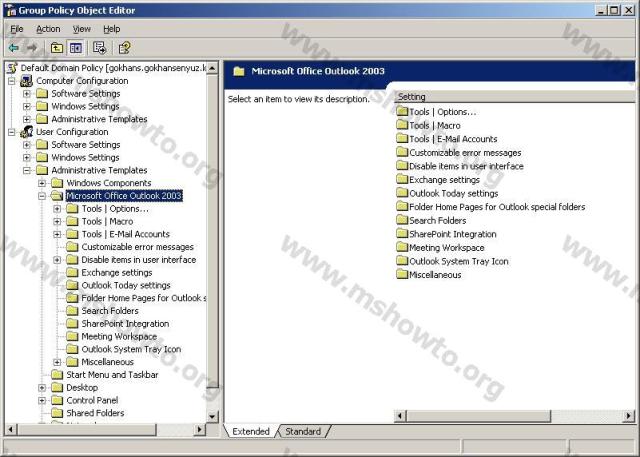Click the Group Policy Object Editor title bar icon
The image size is (640, 457).
[11, 10]
